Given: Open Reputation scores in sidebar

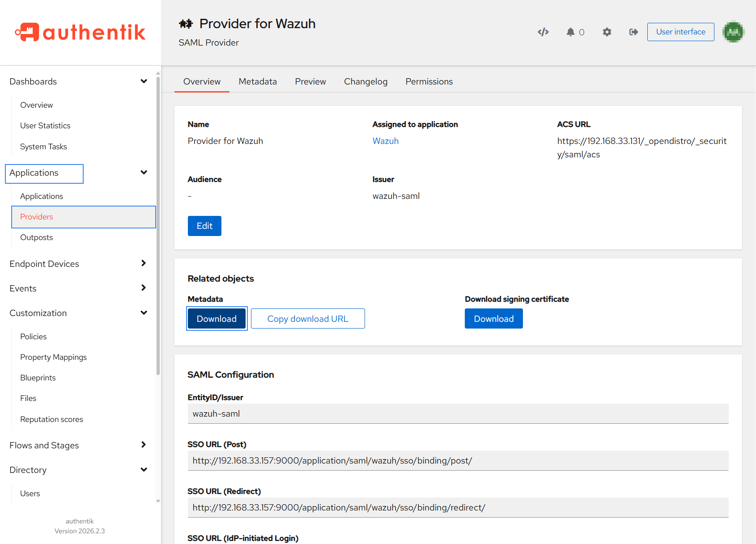Looking at the screenshot, I should pos(52,419).
